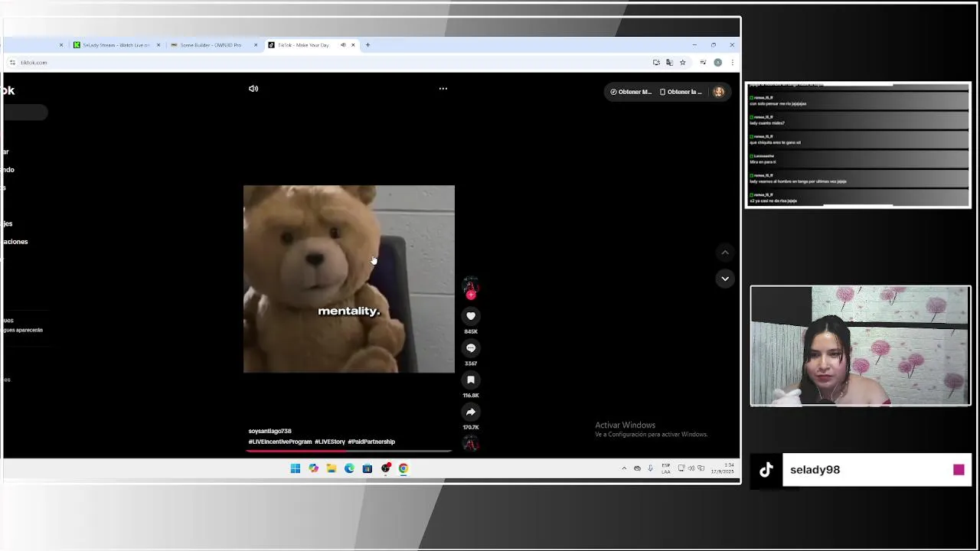Pause the Ted bear video by clicking it
The image size is (980, 551).
coord(349,279)
